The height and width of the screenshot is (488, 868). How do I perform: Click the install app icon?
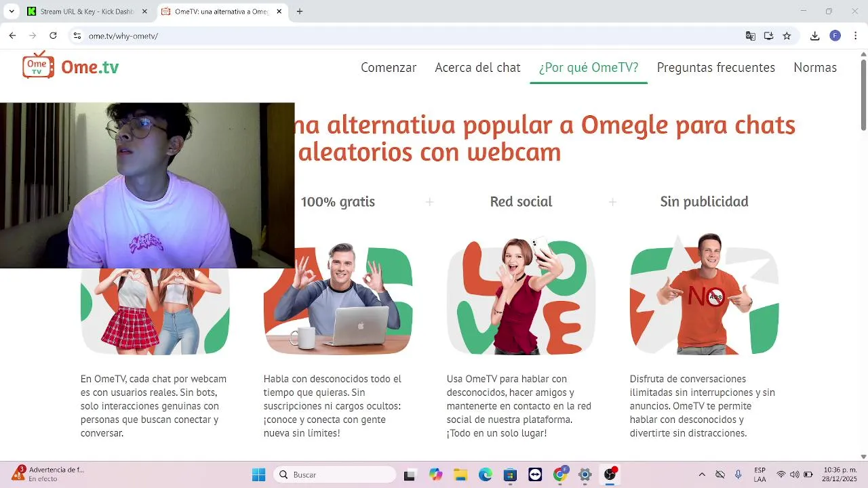click(769, 36)
